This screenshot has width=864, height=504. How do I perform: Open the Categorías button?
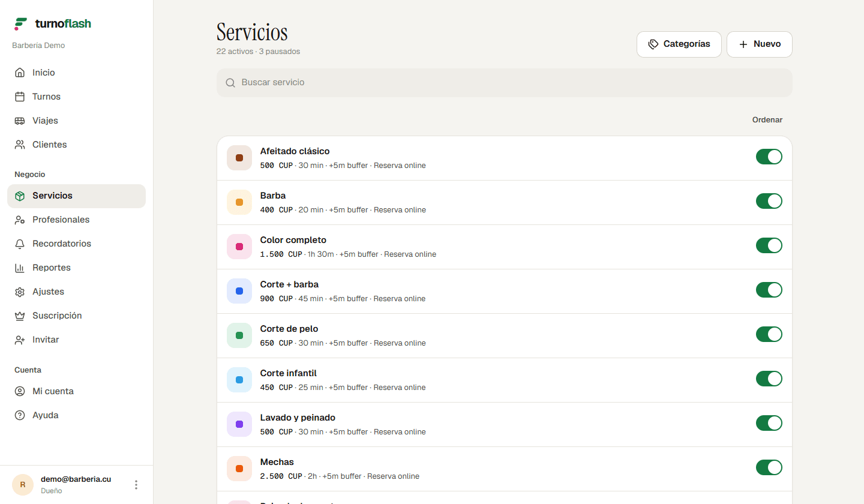click(679, 44)
